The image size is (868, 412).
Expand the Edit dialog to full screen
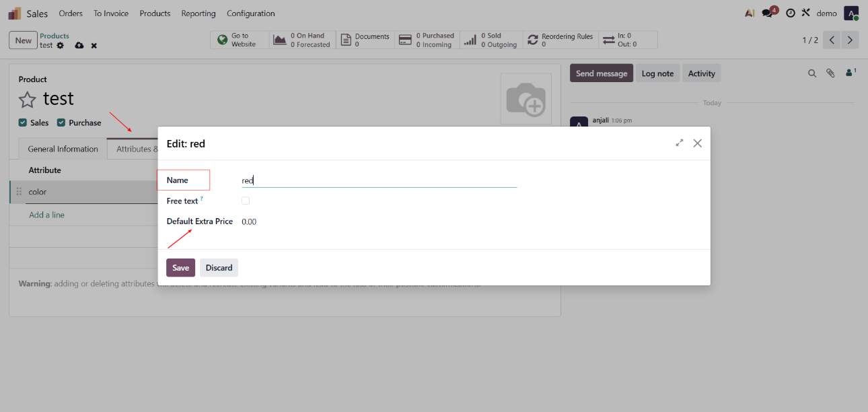pos(680,143)
